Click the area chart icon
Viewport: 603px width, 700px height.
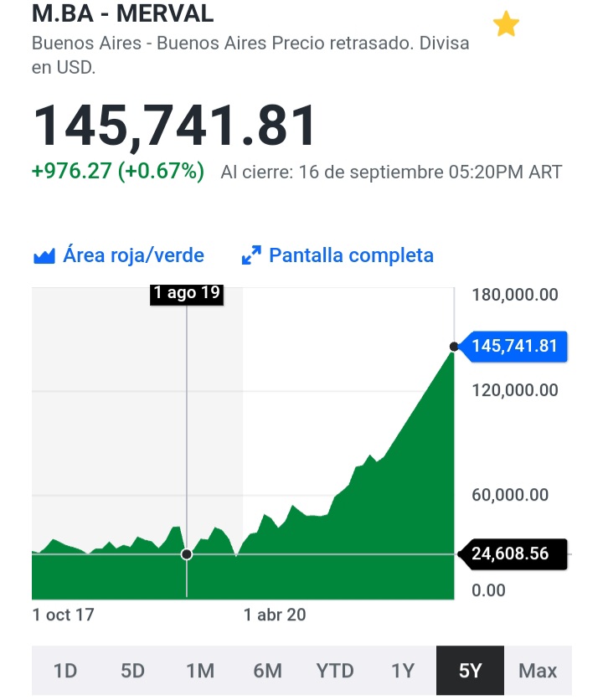44,255
